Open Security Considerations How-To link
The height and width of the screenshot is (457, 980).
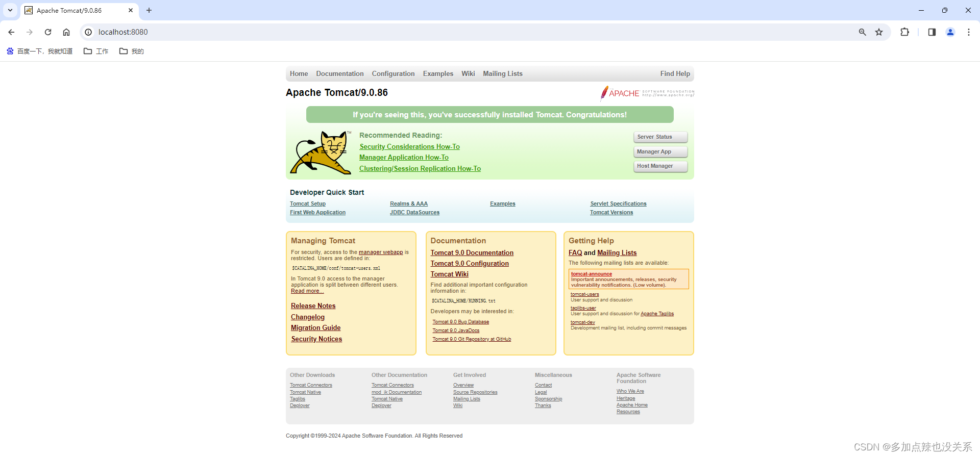409,146
